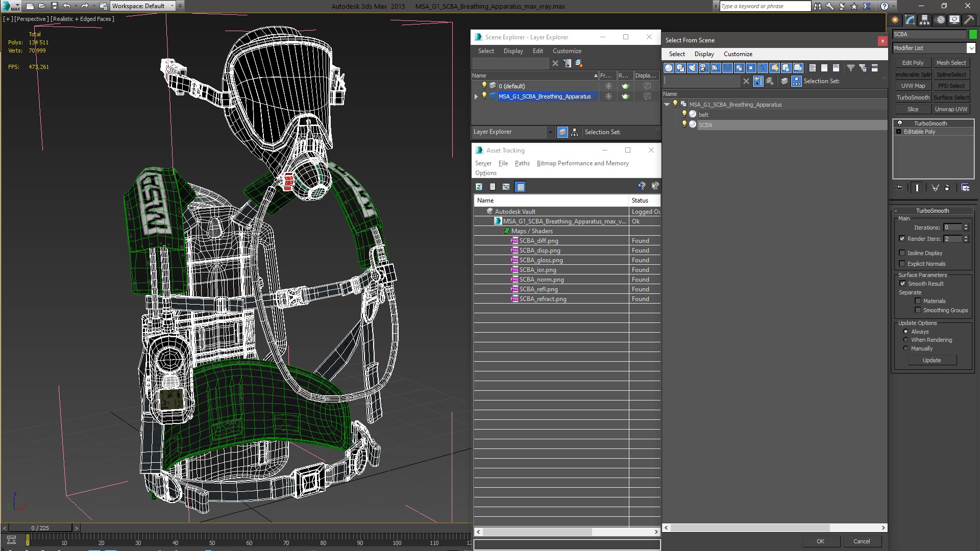Click the Update button in TurboSmooth
This screenshot has width=980, height=551.
932,360
